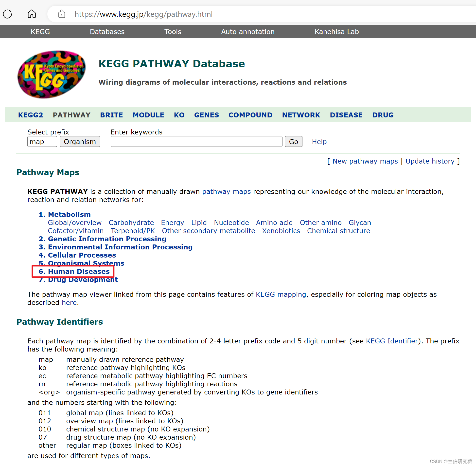Switch to the BRITE database tab
The width and height of the screenshot is (476, 466).
click(x=111, y=115)
